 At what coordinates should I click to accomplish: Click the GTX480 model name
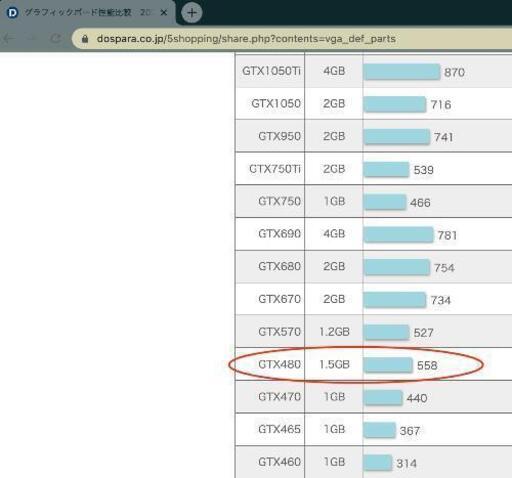[279, 364]
